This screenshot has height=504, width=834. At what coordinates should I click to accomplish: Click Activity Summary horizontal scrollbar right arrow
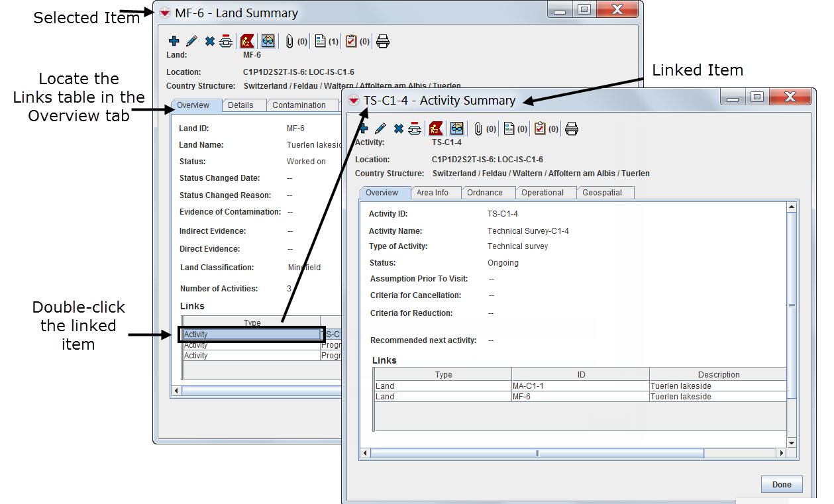(782, 454)
